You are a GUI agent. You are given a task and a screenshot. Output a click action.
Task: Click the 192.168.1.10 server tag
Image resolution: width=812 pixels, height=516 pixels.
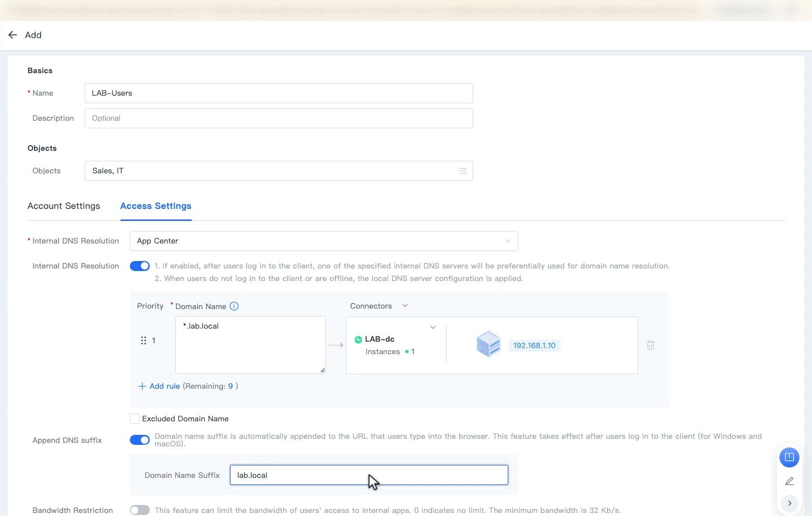tap(534, 346)
